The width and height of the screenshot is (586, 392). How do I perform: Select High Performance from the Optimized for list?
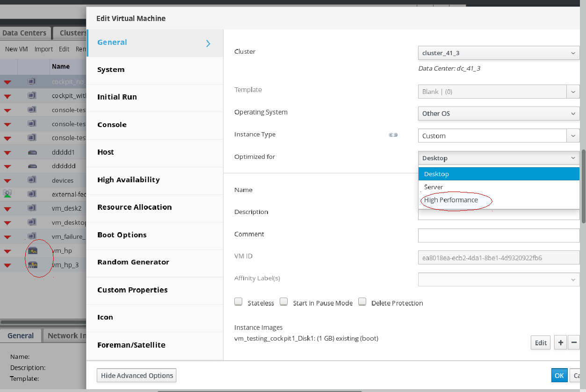451,200
